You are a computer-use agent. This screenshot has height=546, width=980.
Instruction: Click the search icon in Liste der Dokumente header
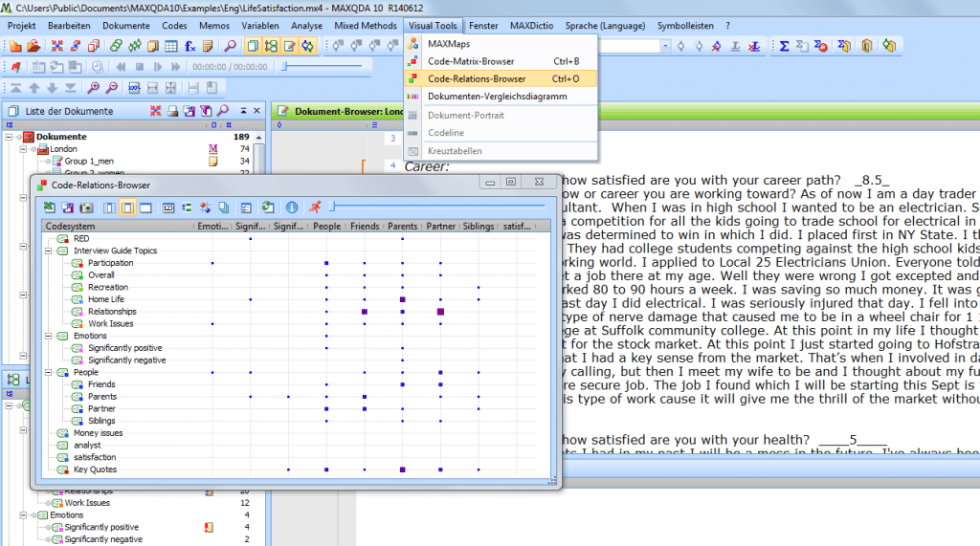[x=222, y=111]
